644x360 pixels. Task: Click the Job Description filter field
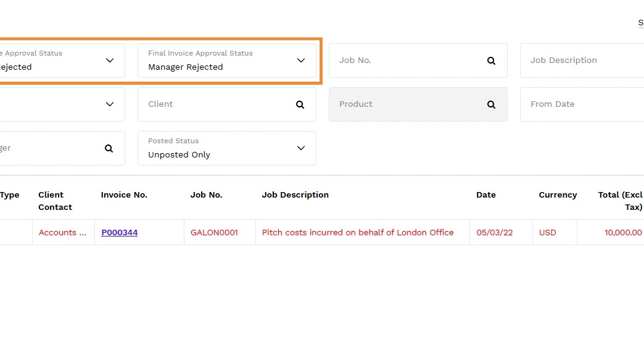coord(580,61)
